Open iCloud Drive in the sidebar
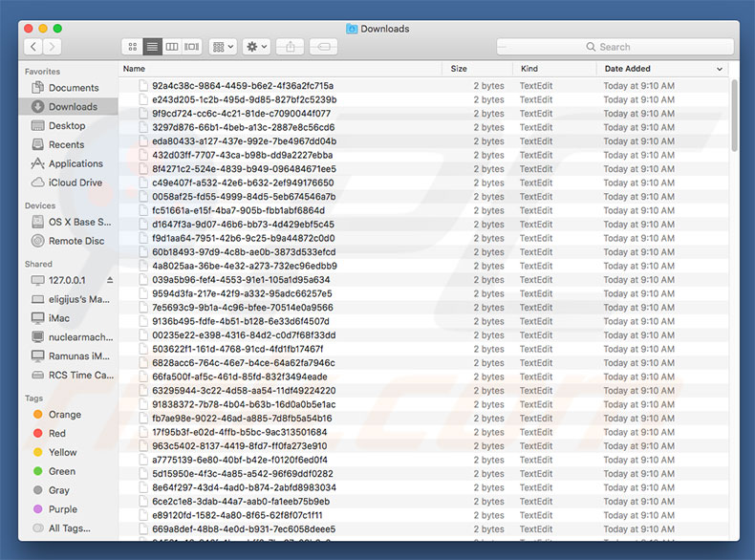The width and height of the screenshot is (755, 560). pyautogui.click(x=75, y=183)
